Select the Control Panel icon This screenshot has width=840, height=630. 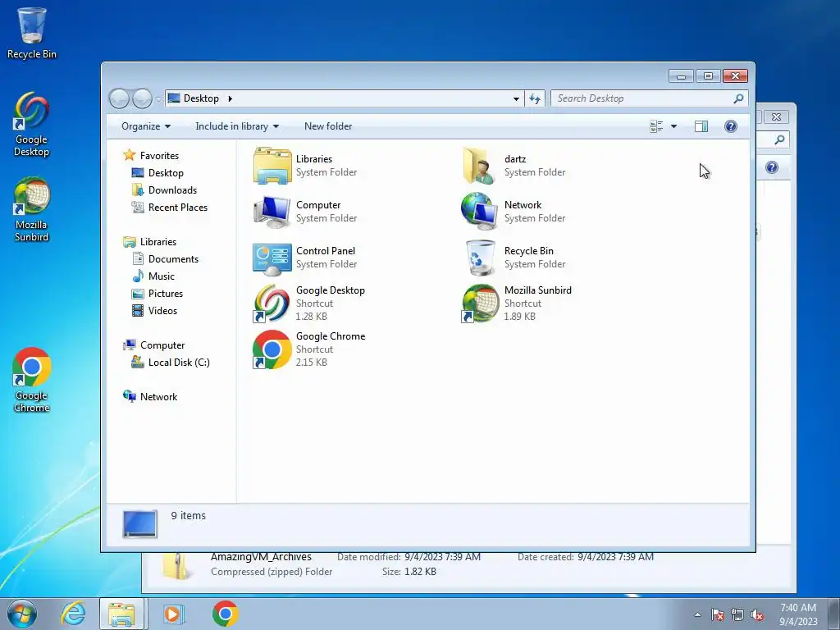(x=272, y=258)
